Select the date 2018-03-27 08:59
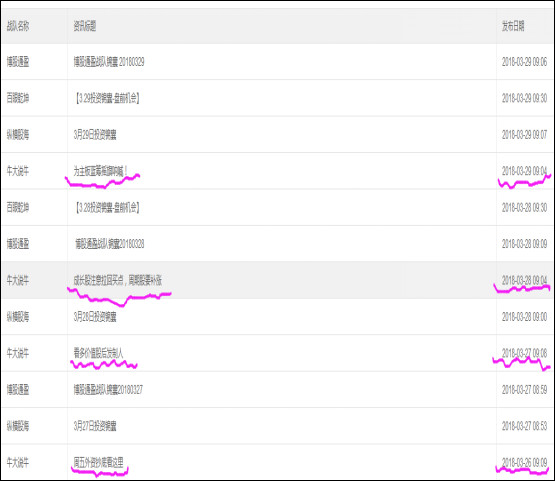 tap(524, 390)
